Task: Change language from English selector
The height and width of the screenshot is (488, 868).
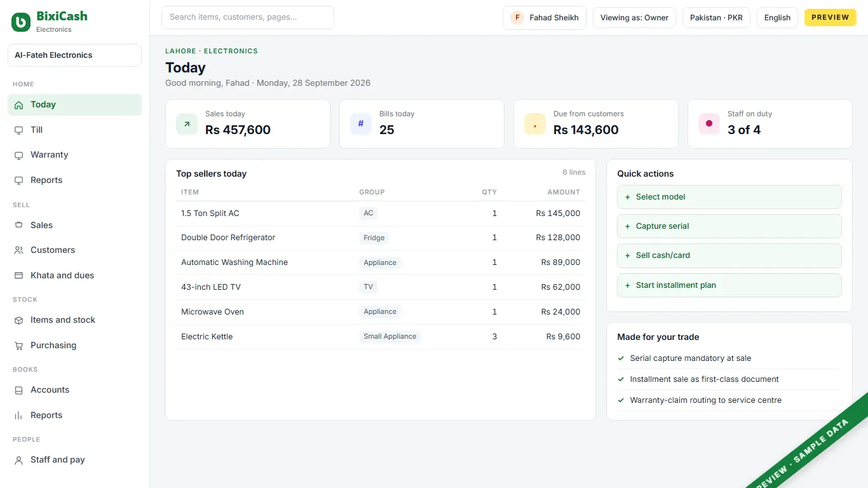Action: [x=777, y=18]
